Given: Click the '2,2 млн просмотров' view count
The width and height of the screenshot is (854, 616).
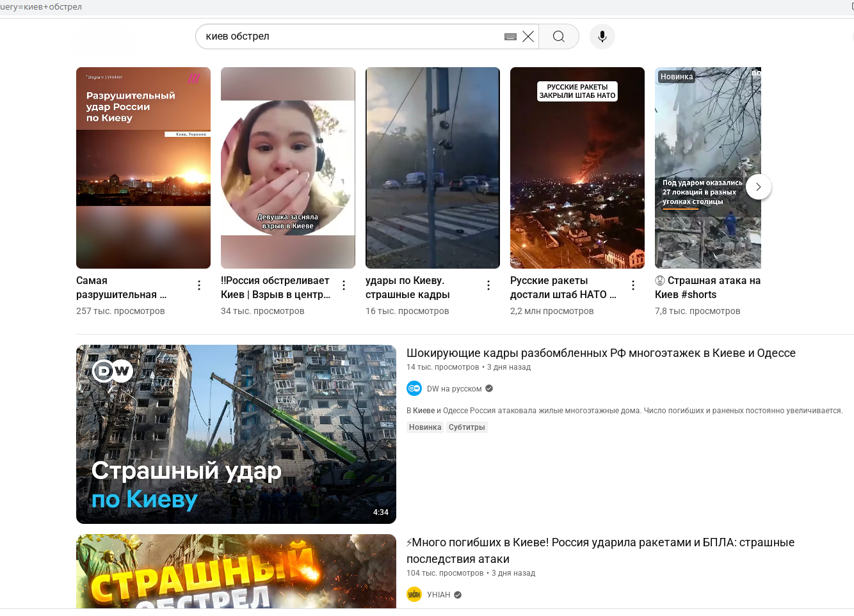Looking at the screenshot, I should point(552,311).
